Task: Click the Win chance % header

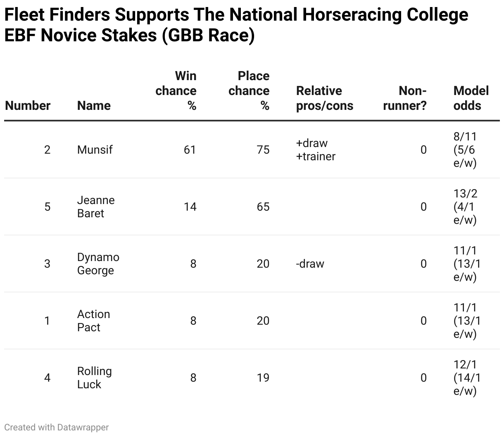Action: 176,91
